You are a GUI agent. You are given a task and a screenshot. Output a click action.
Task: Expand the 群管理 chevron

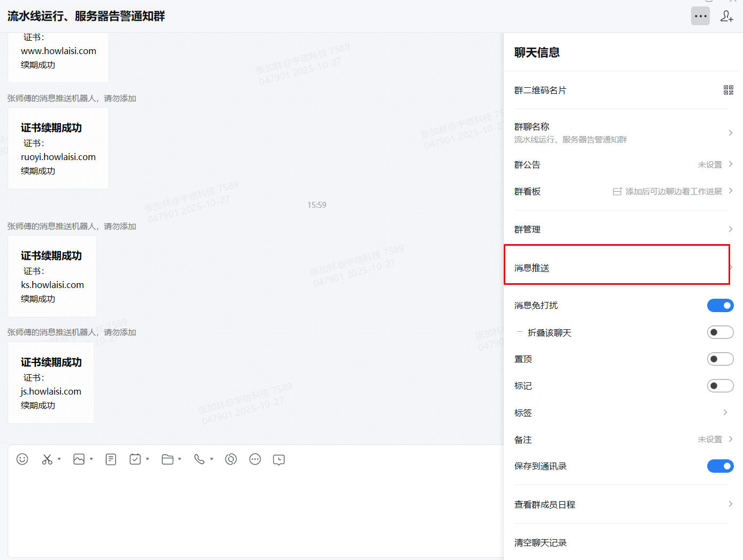(730, 229)
